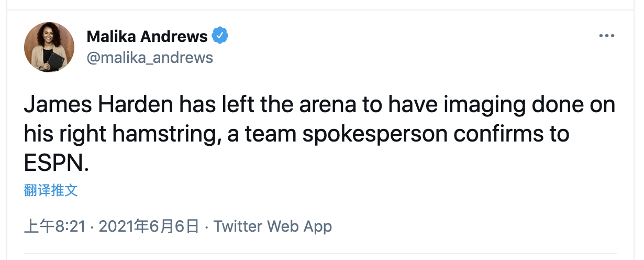Open the @malika_andrews handle link
This screenshot has width=644, height=260.
click(149, 57)
